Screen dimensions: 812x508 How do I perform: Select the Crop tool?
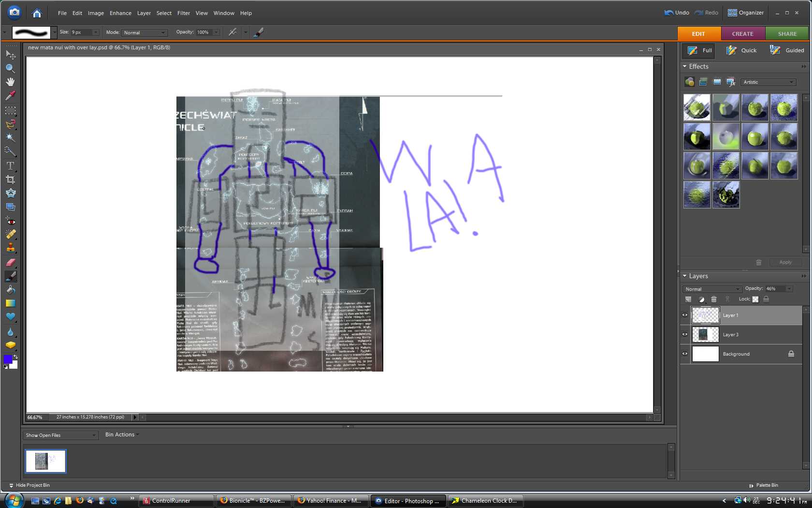click(x=10, y=179)
